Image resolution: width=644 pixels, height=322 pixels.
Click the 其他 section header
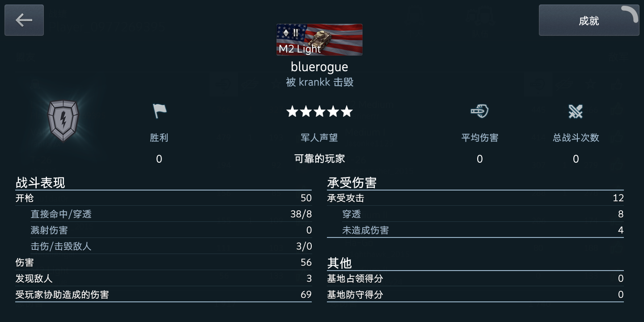coord(339,263)
